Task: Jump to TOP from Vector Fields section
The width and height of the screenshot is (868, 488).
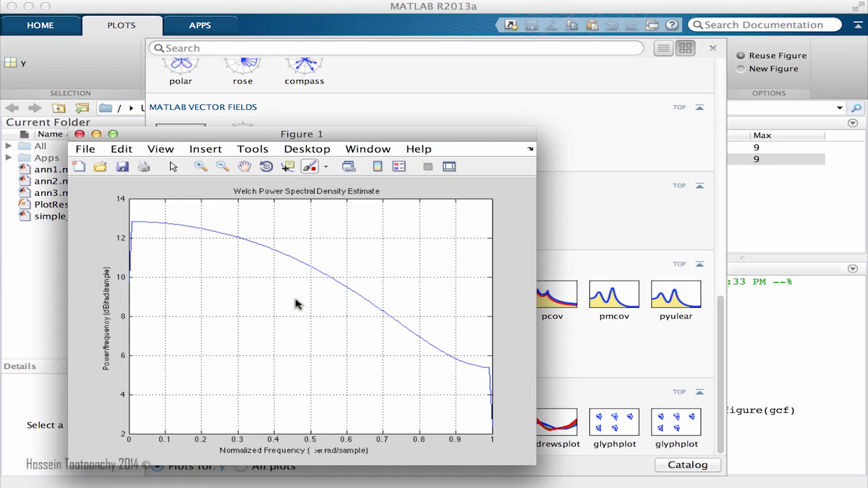Action: 688,107
